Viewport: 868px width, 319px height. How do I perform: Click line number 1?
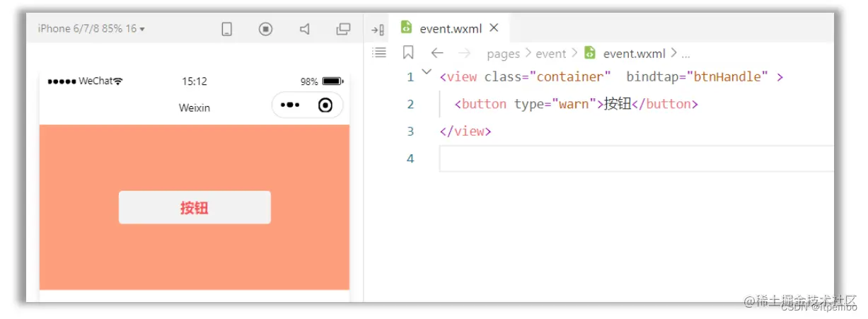(x=410, y=77)
